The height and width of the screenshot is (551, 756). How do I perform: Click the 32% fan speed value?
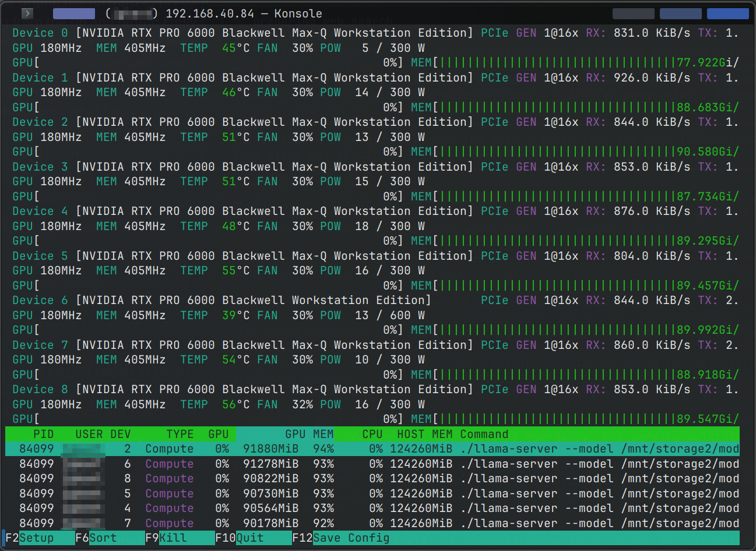click(303, 405)
